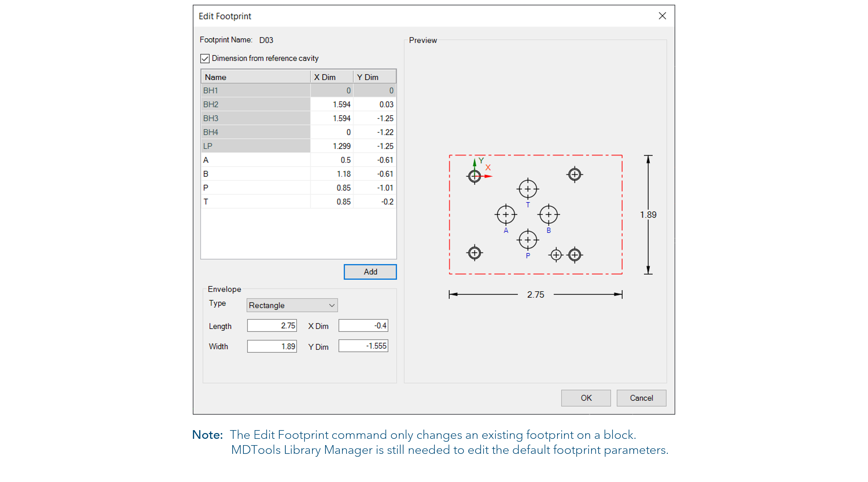Click row P Y Dim value -1.01

pyautogui.click(x=375, y=187)
